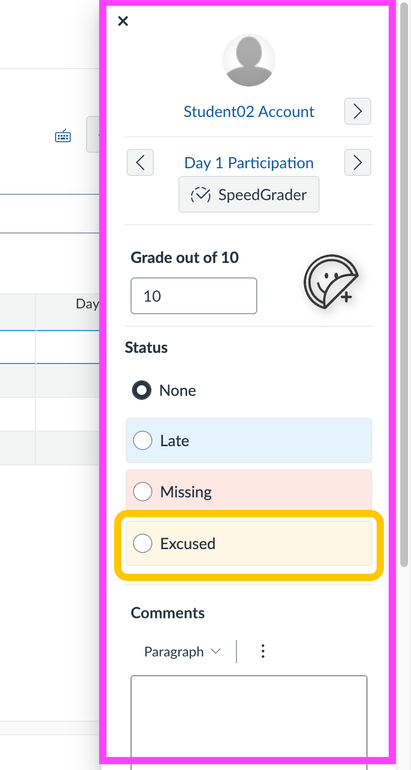Click the light blue Late status row
This screenshot has width=411, height=770.
[249, 440]
